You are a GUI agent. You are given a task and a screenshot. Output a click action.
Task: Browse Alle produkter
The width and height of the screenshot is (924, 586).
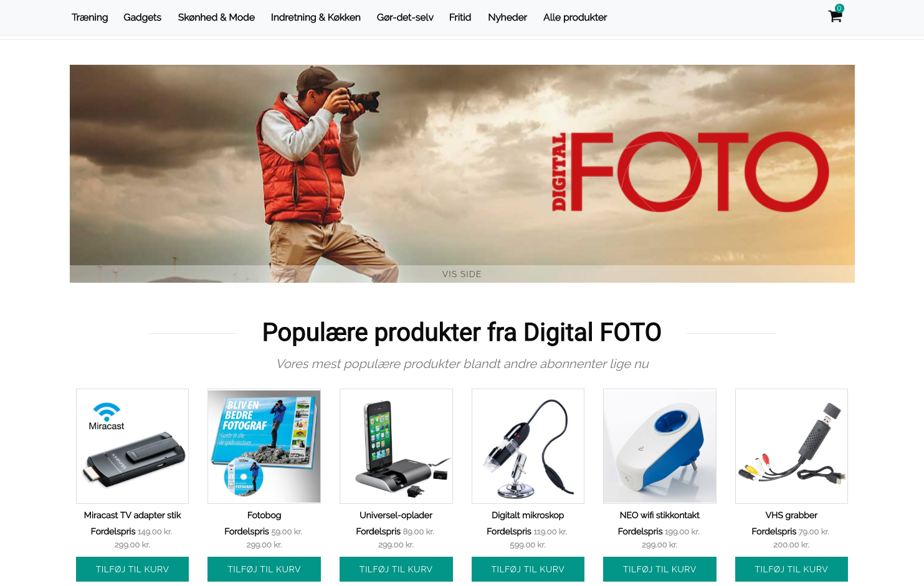[x=575, y=17]
